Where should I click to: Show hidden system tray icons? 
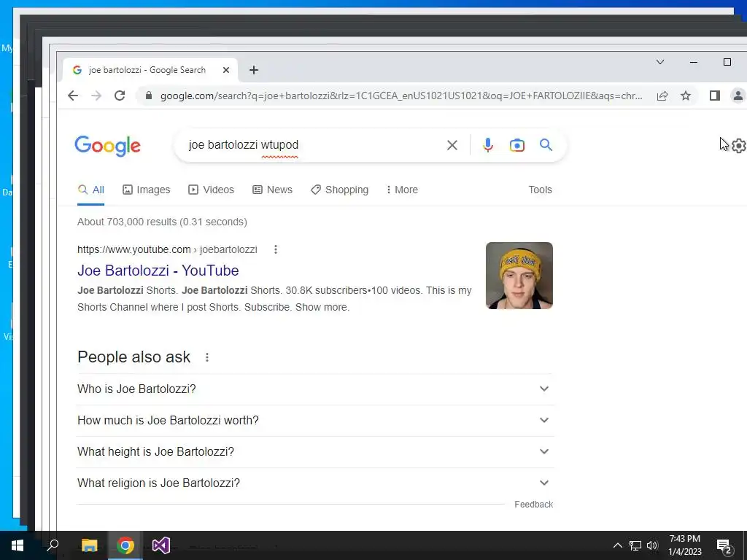pos(617,545)
